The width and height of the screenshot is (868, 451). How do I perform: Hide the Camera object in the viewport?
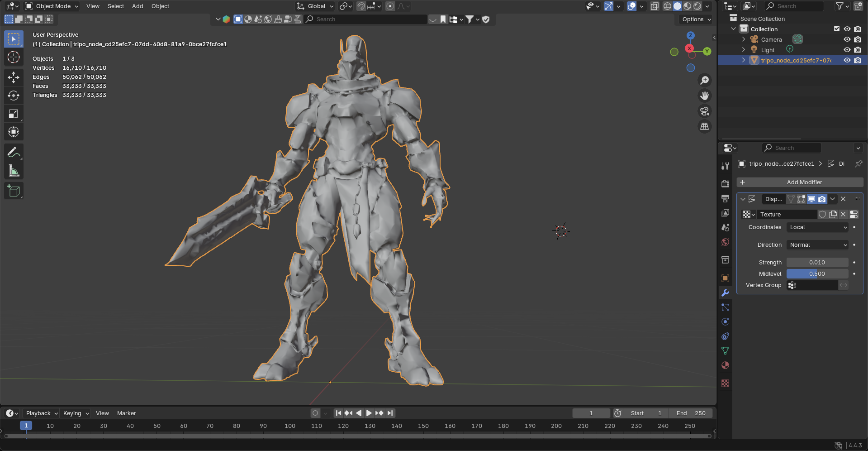coord(847,39)
